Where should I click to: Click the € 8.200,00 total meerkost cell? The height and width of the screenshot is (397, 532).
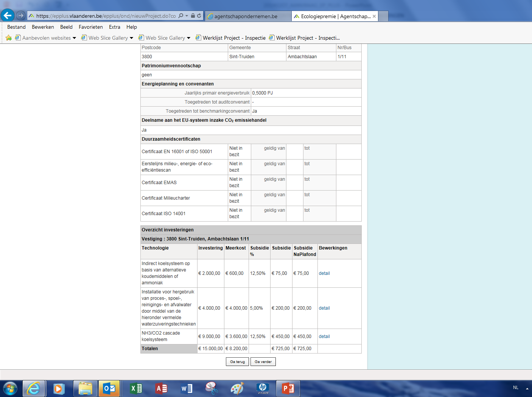point(236,349)
